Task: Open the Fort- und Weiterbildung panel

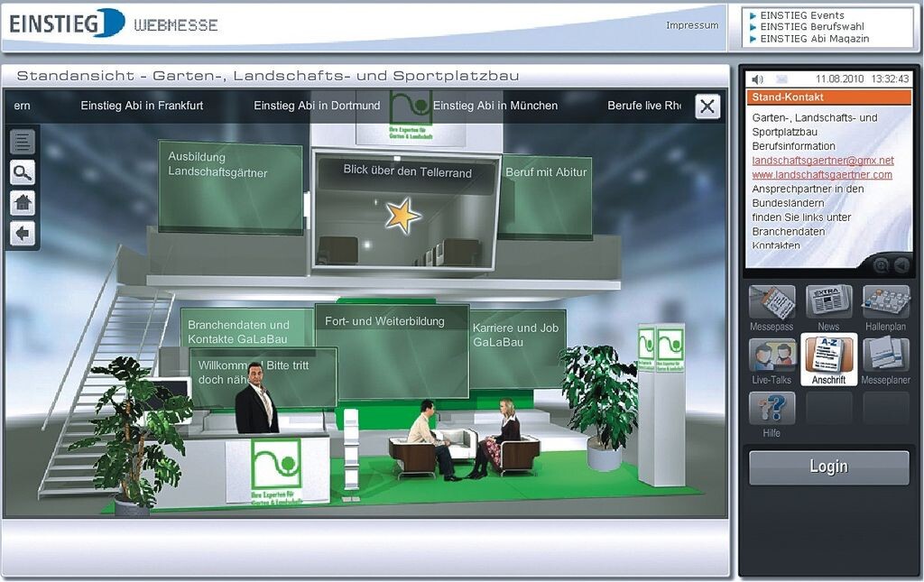Action: coord(392,351)
